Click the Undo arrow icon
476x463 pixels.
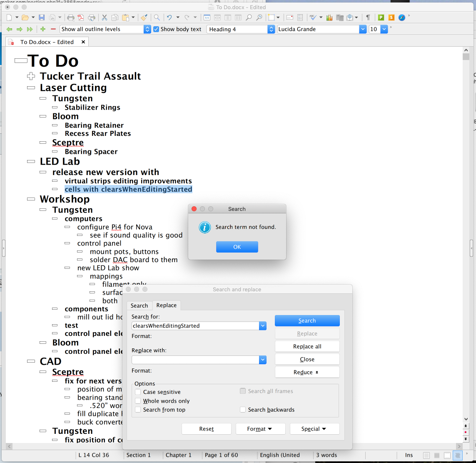(x=169, y=18)
